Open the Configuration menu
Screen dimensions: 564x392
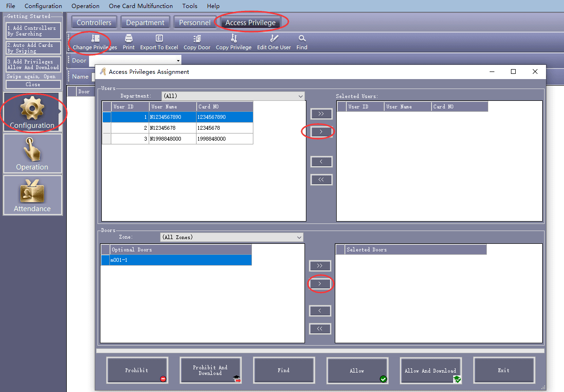click(43, 6)
